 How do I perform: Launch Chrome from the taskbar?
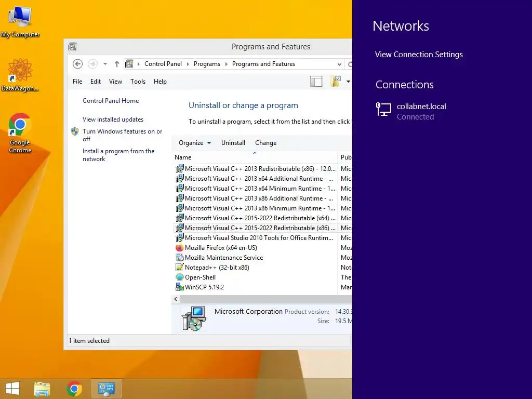(x=74, y=389)
